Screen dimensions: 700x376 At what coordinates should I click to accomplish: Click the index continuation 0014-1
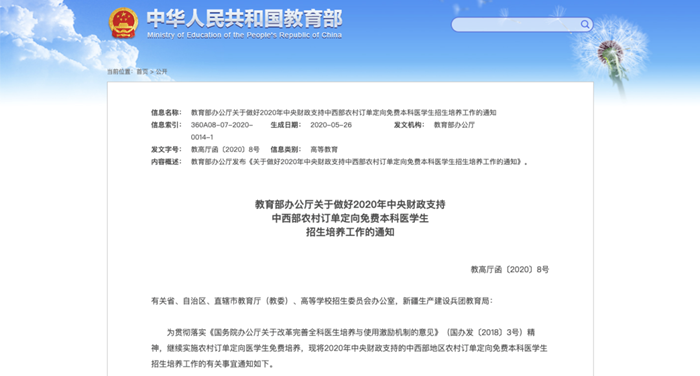click(x=202, y=137)
